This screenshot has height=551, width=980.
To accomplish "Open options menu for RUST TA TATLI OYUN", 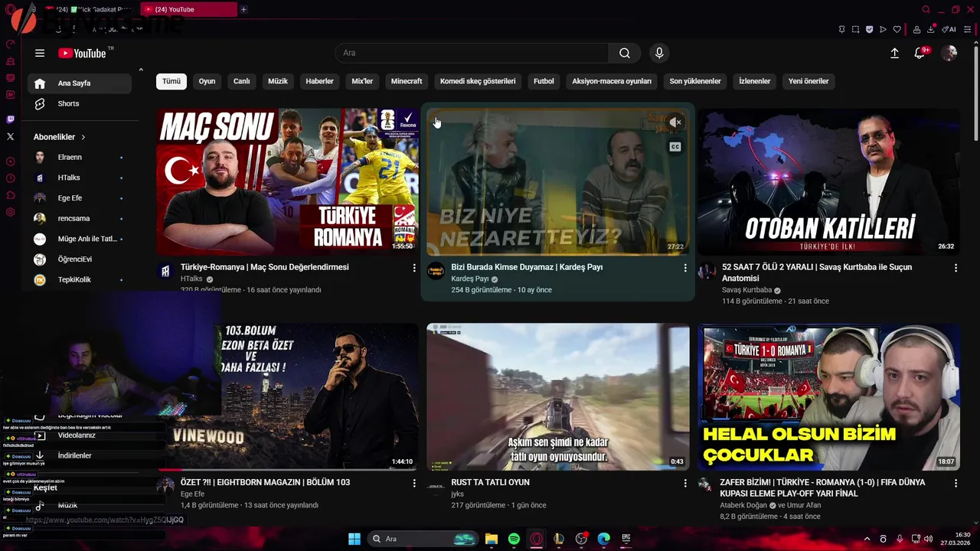I will coord(685,483).
